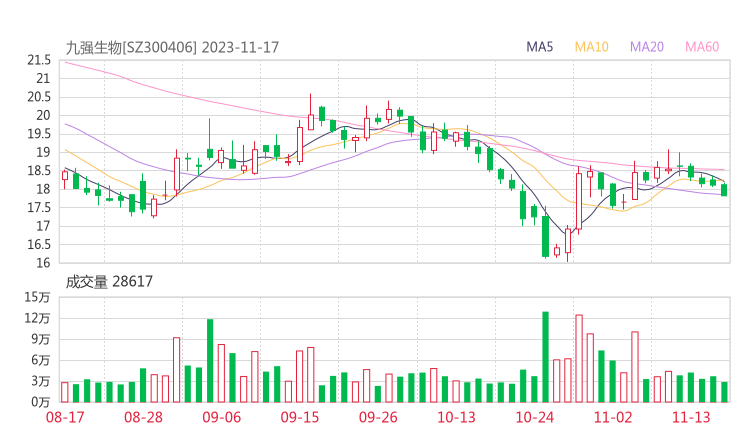The height and width of the screenshot is (440, 740).
Task: Click the 10-24 date label
Action: tap(534, 417)
